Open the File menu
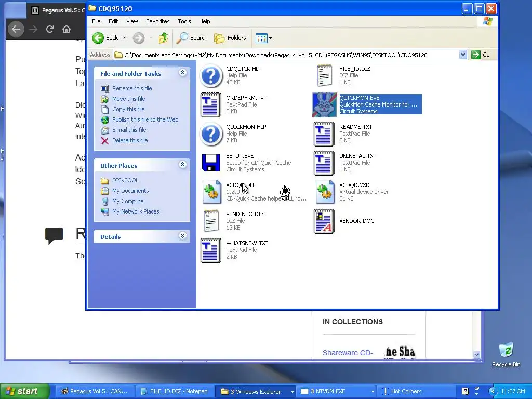This screenshot has width=532, height=399. (96, 21)
